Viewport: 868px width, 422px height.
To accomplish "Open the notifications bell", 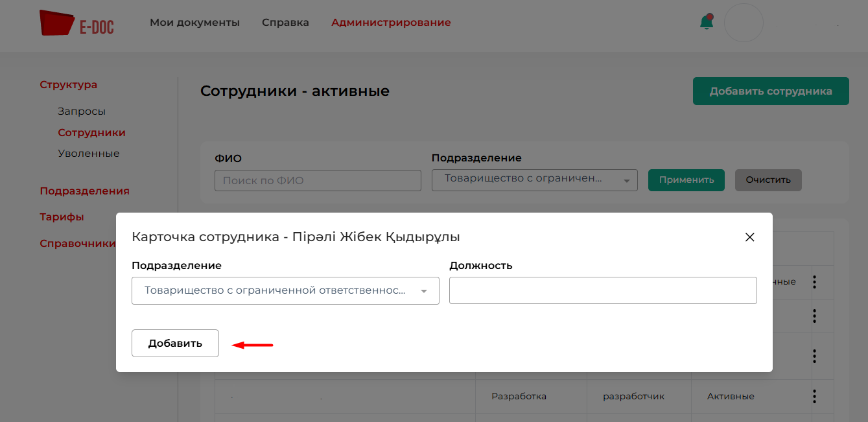I will (706, 22).
